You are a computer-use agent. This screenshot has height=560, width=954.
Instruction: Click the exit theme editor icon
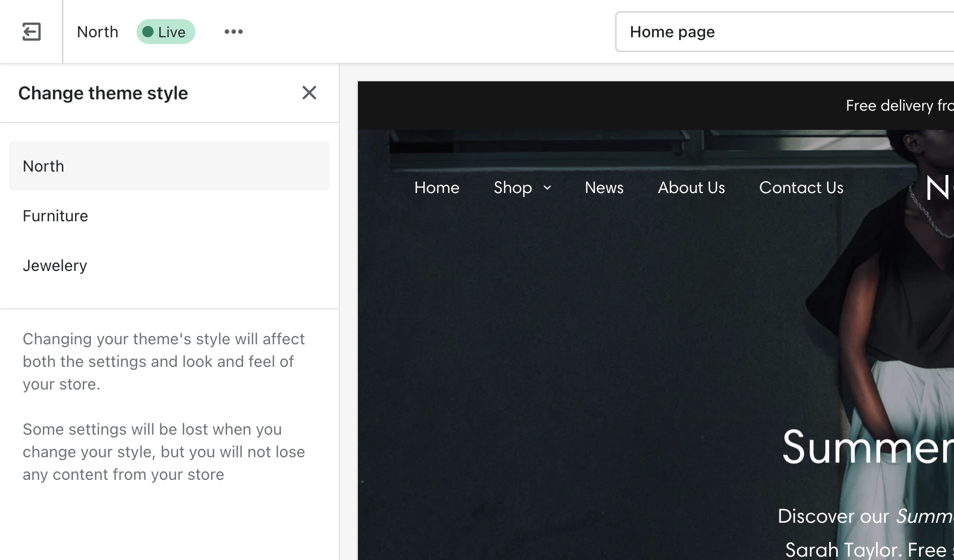pyautogui.click(x=32, y=32)
